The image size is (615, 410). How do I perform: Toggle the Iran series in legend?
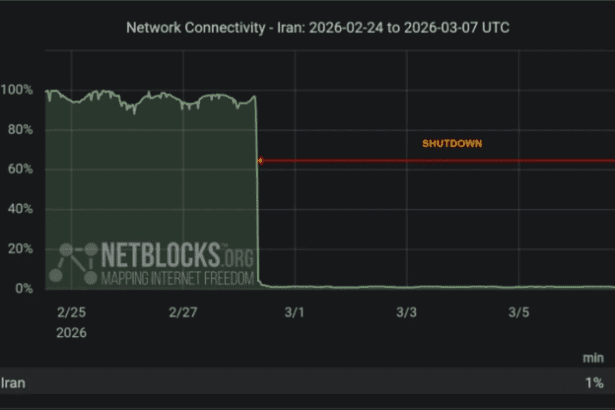click(13, 382)
